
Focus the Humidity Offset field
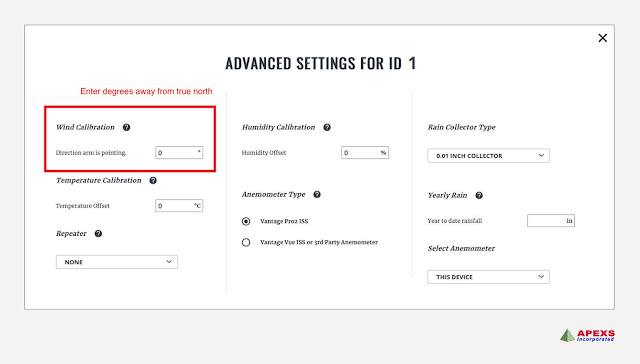(x=365, y=153)
